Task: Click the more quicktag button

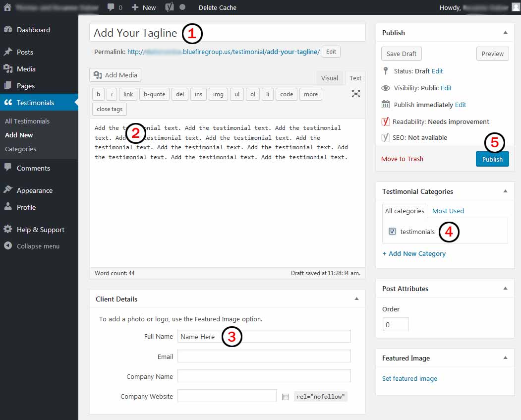Action: click(x=311, y=94)
